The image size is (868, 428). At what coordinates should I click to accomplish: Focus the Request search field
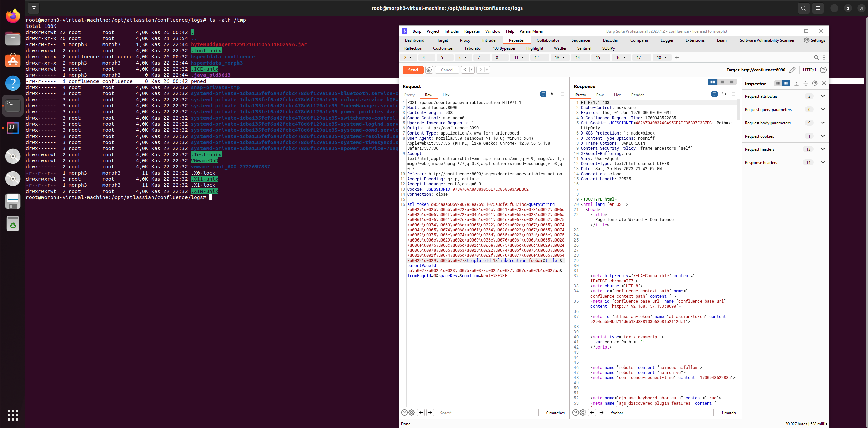488,413
